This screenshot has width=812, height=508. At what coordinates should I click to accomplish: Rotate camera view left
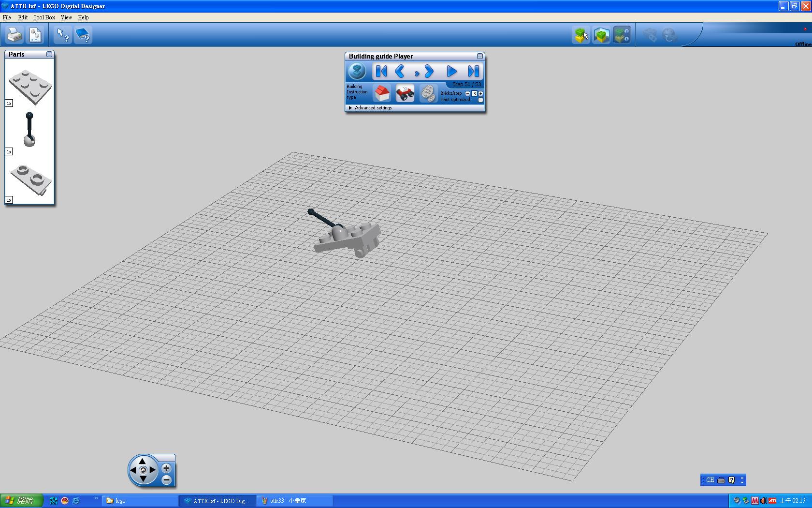(x=133, y=470)
